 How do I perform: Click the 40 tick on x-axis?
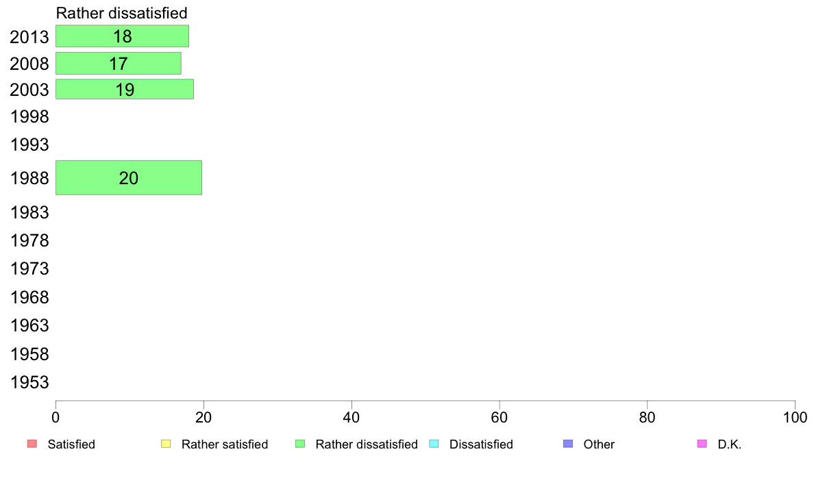(351, 417)
